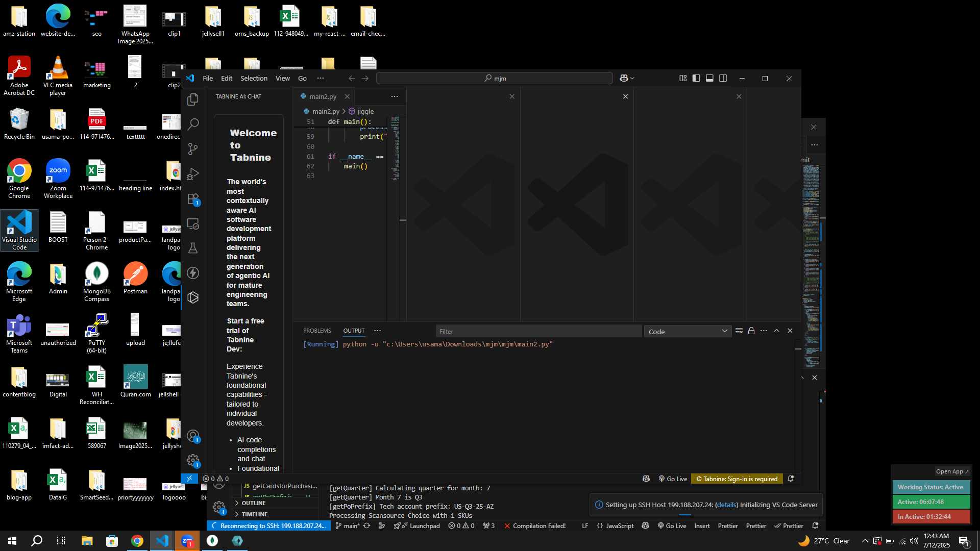Switch to the OUTPUT panel tab
The width and height of the screenshot is (980, 551).
pos(354,331)
